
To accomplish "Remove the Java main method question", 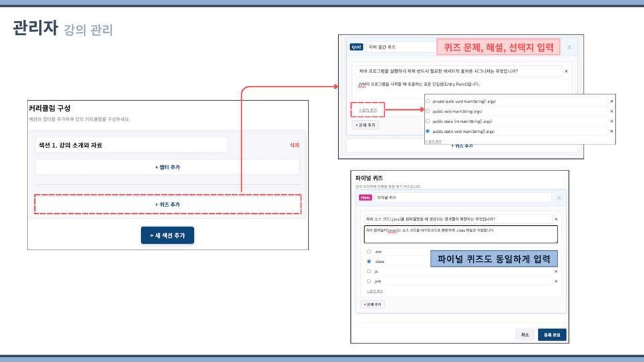I will (x=566, y=71).
